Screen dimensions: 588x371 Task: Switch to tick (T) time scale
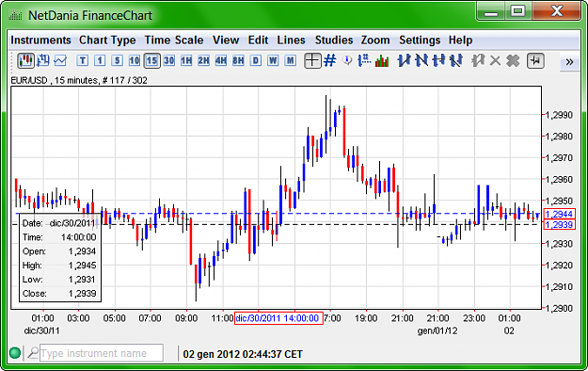coord(83,60)
